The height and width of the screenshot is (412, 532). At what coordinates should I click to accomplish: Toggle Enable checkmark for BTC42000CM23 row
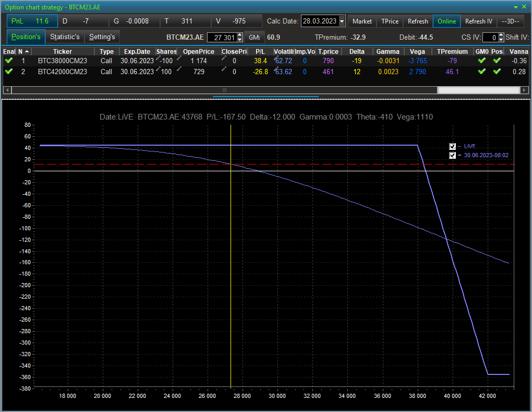tap(9, 72)
